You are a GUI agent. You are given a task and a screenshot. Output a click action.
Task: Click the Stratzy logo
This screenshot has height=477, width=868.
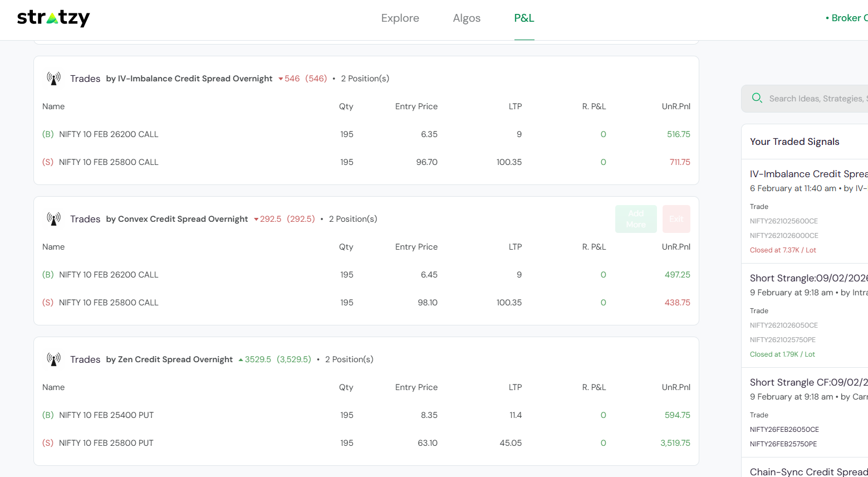(x=53, y=18)
